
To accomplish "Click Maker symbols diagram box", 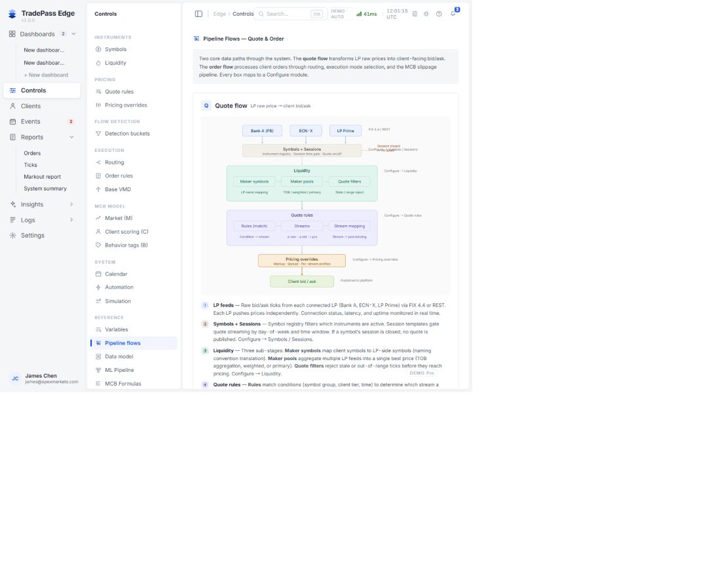I will (x=254, y=181).
